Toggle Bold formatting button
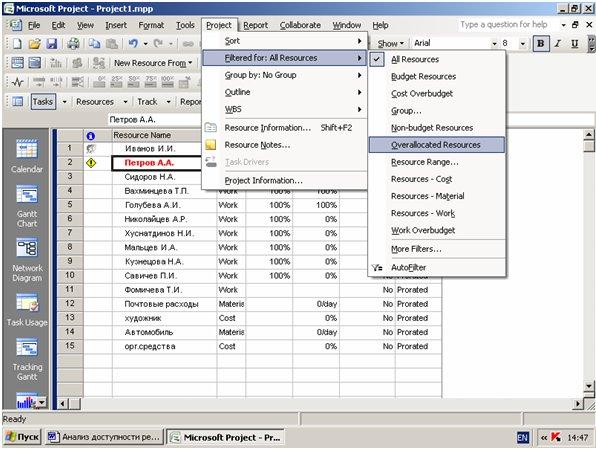 [540, 43]
